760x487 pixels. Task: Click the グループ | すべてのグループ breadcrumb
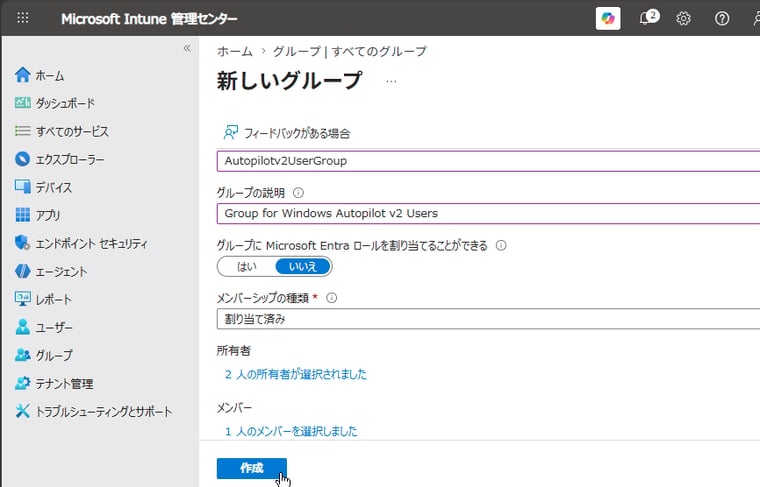[x=349, y=51]
